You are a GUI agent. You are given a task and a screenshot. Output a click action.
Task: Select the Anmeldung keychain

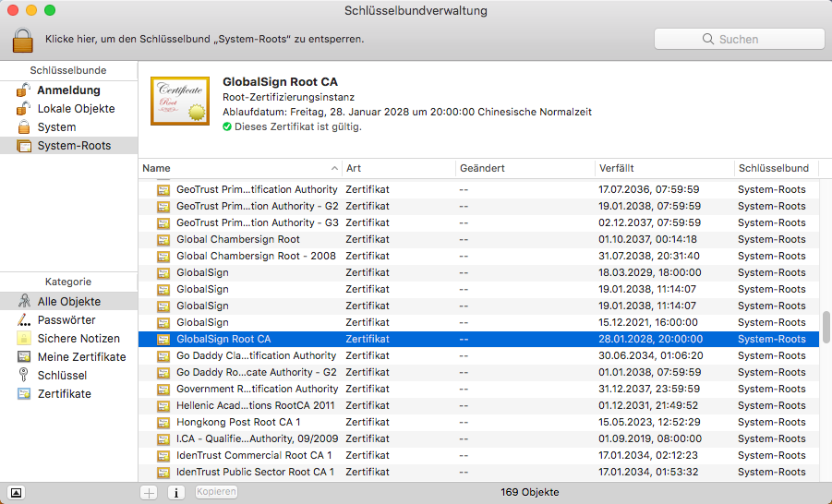tap(69, 90)
